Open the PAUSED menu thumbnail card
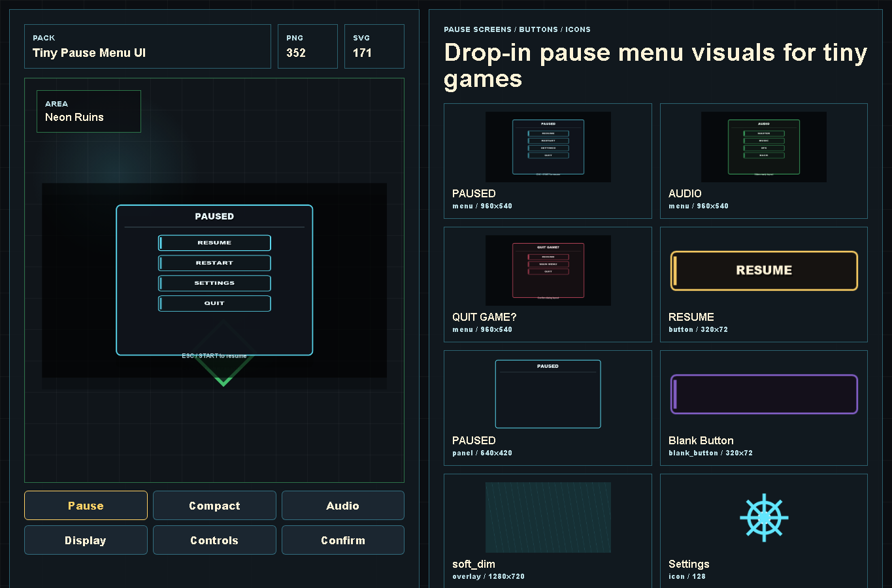Screen dimensions: 892x588 click(548, 161)
